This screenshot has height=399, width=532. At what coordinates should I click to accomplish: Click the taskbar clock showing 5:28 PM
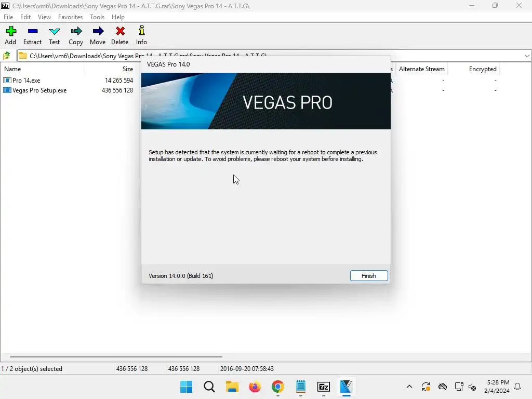coord(496,387)
